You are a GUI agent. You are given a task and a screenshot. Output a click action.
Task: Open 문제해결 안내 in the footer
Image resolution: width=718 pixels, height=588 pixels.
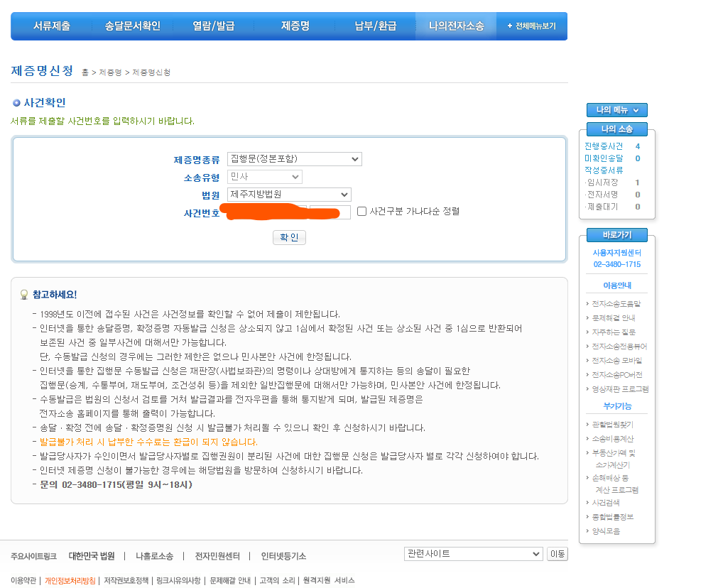click(x=230, y=581)
